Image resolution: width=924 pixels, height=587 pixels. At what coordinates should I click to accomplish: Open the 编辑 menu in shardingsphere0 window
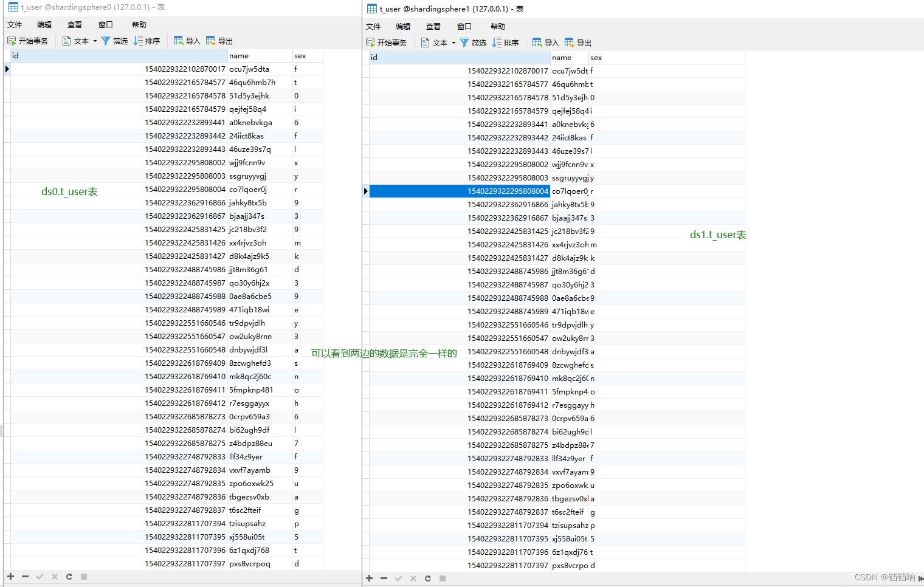44,25
